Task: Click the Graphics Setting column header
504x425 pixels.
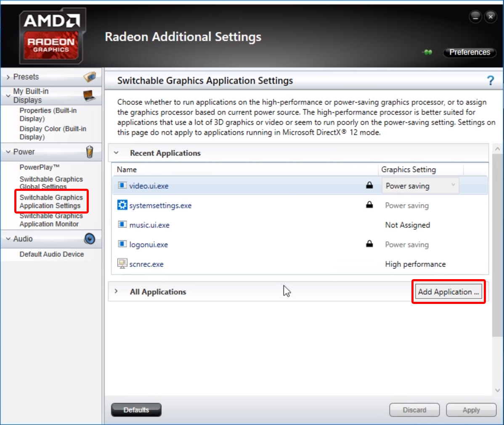Action: point(409,169)
